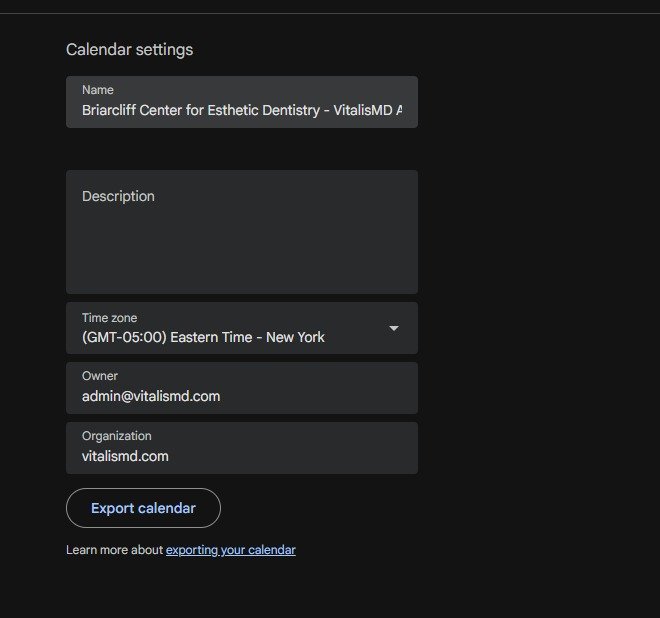This screenshot has height=618, width=660.
Task: Click the time zone dropdown arrow icon
Action: coord(393,328)
